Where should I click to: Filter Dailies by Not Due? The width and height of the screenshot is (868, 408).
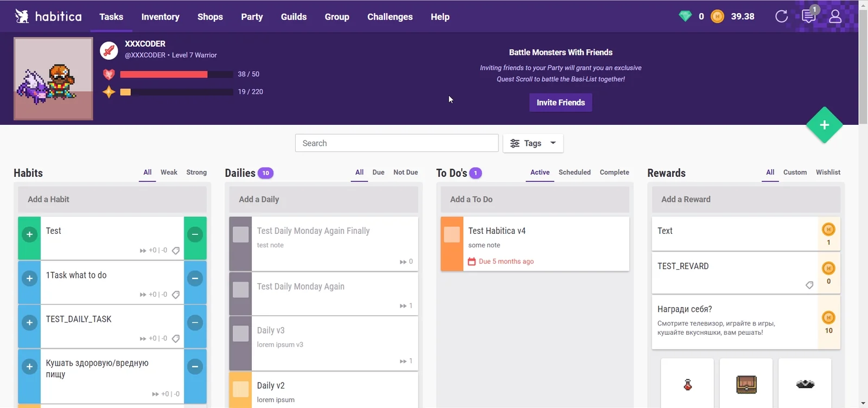406,173
